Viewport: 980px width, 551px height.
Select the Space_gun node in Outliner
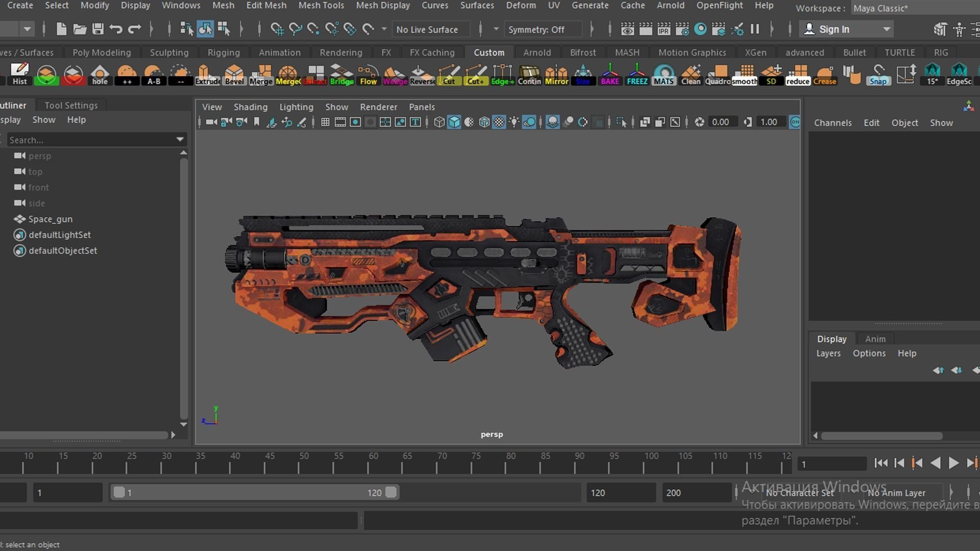point(50,219)
